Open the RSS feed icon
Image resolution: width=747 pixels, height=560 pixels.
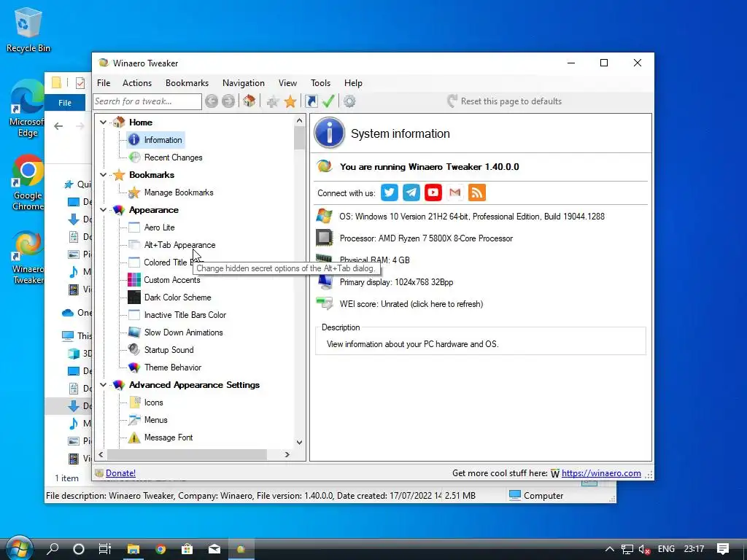point(477,192)
